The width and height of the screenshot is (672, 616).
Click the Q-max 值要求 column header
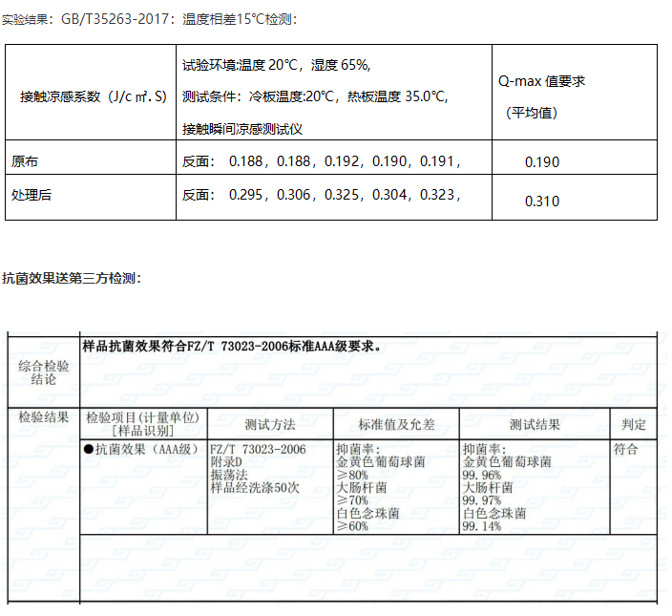(541, 81)
